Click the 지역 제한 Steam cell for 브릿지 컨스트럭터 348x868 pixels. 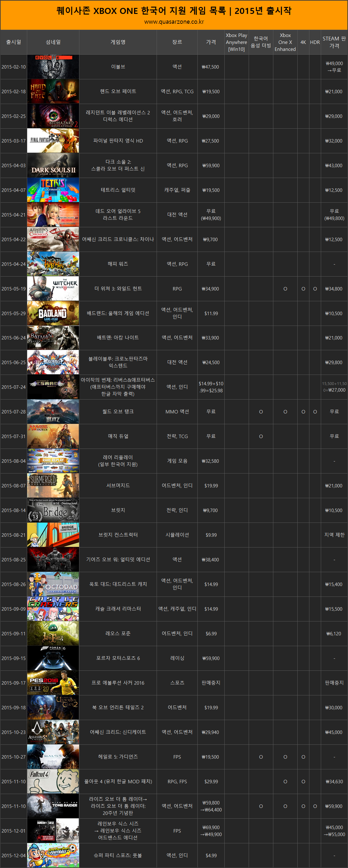pyautogui.click(x=334, y=535)
